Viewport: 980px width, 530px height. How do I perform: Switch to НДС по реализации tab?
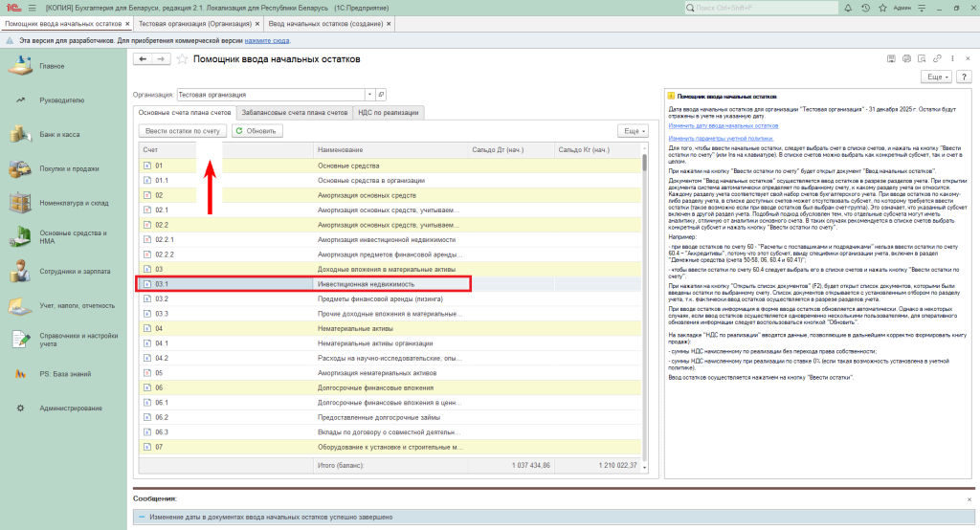pos(388,112)
